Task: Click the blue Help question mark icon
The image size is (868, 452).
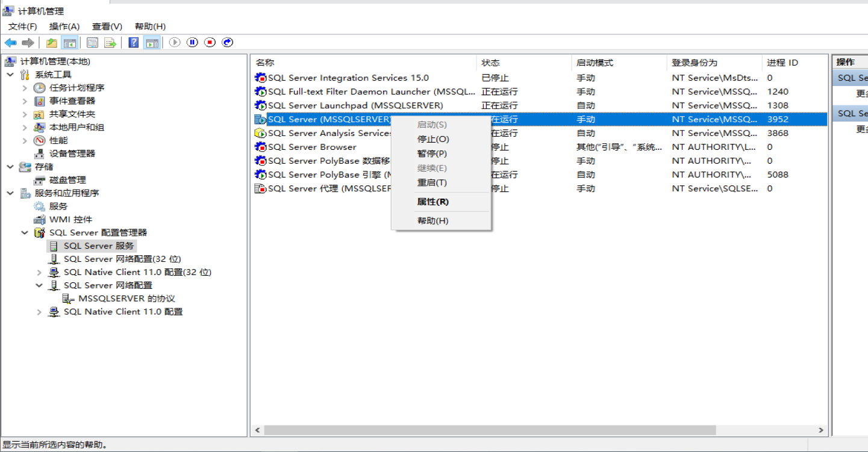Action: pos(134,43)
